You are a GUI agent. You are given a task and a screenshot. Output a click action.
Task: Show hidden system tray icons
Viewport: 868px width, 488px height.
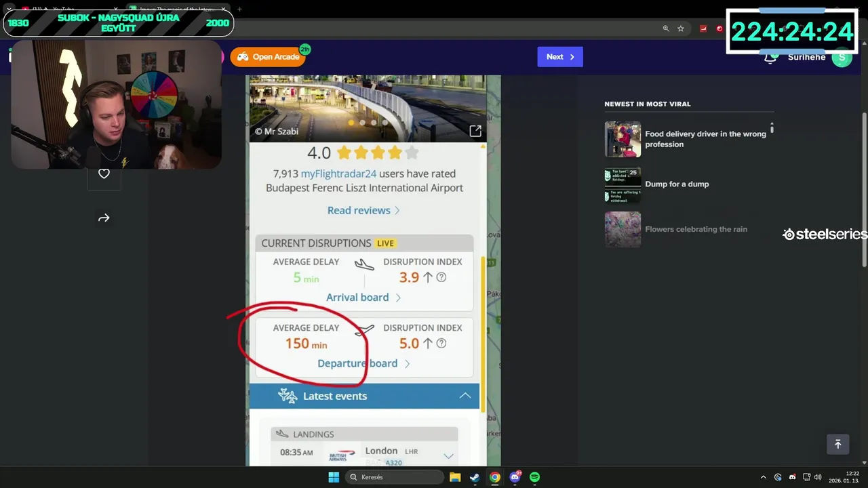[763, 477]
